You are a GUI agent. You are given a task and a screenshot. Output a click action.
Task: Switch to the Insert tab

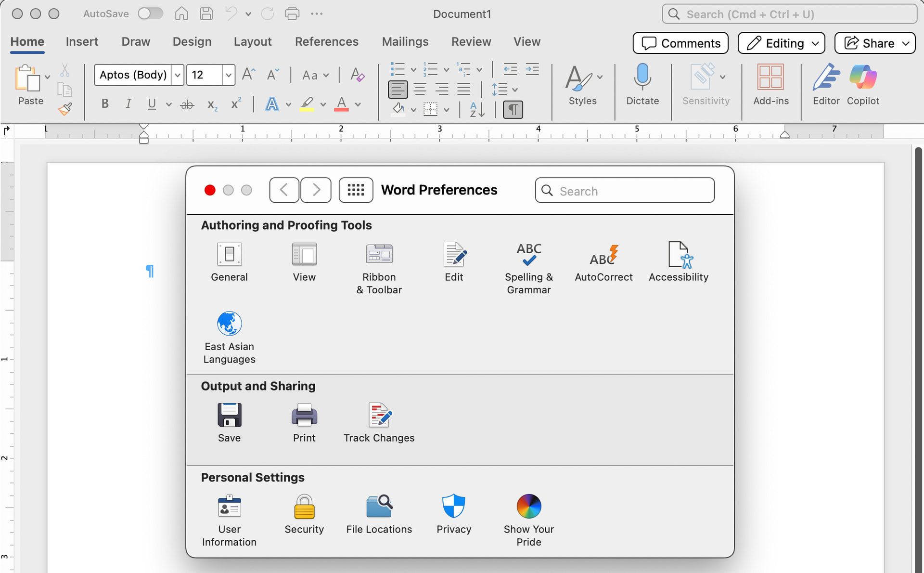pos(82,42)
